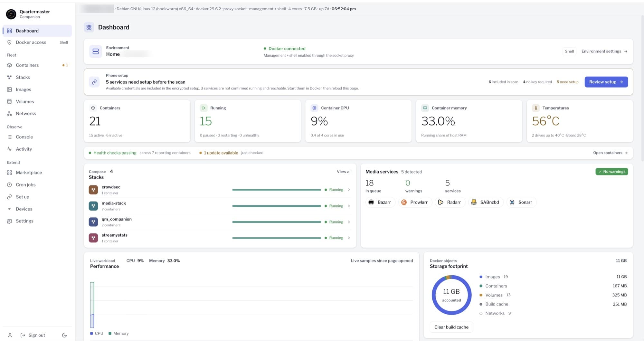Click the Container memory icon
This screenshot has height=341, width=644.
[425, 108]
